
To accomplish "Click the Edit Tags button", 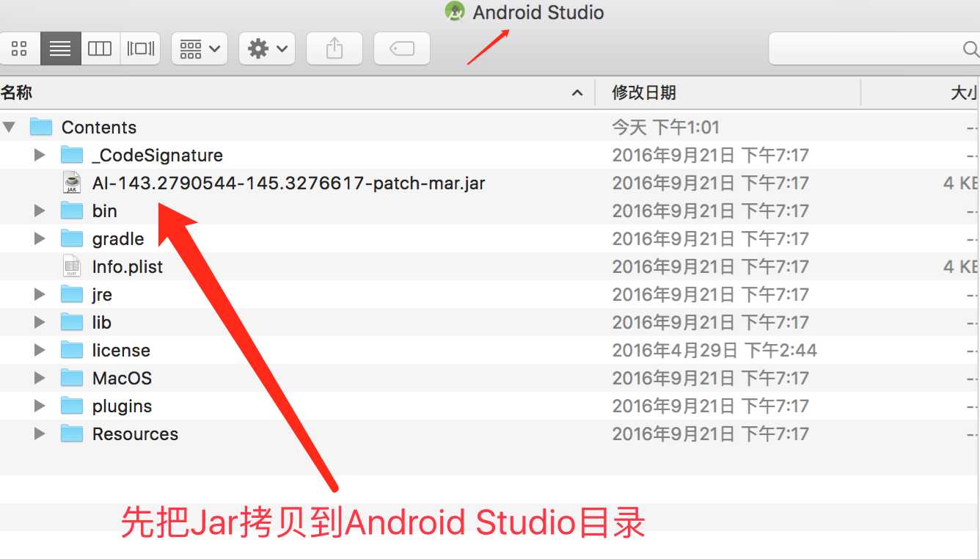I will tap(402, 48).
